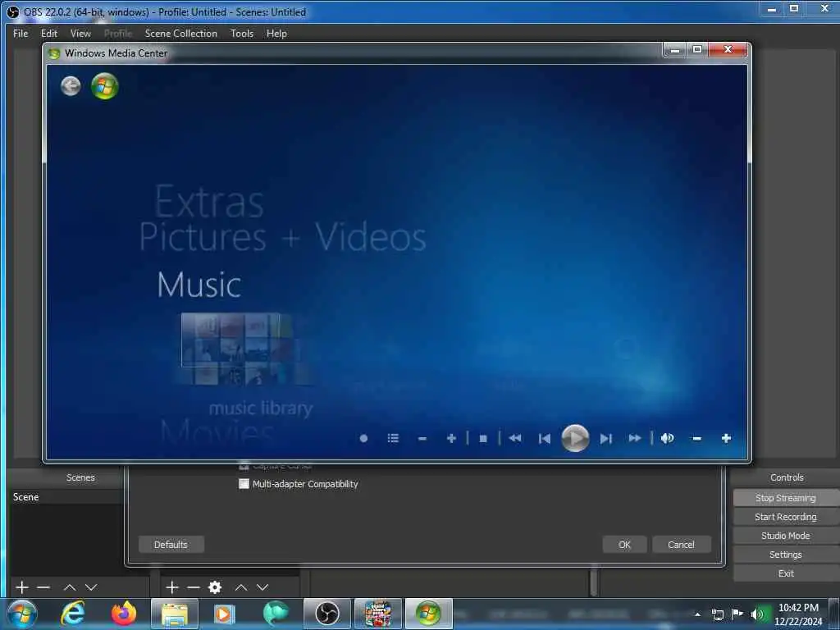Click the round Play button in Media Center
This screenshot has width=840, height=630.
575,438
